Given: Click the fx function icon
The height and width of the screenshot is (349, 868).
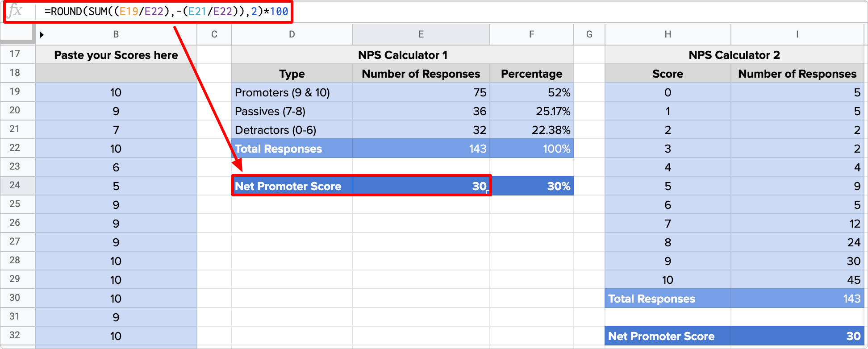Looking at the screenshot, I should pyautogui.click(x=15, y=11).
